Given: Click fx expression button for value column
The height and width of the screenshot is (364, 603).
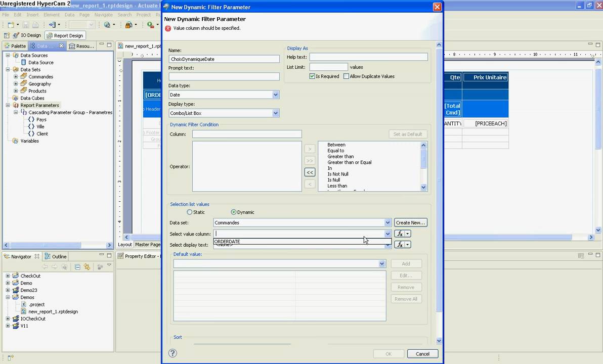Looking at the screenshot, I should coord(400,234).
